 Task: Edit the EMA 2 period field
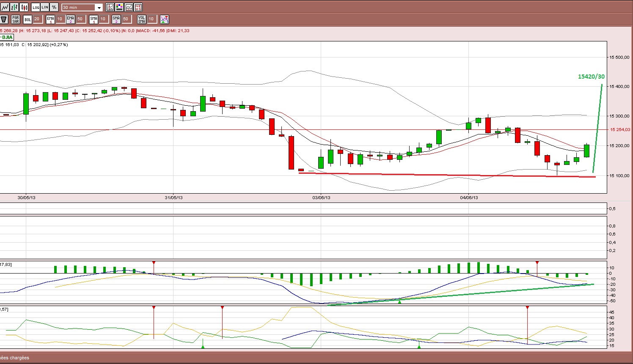point(80,19)
